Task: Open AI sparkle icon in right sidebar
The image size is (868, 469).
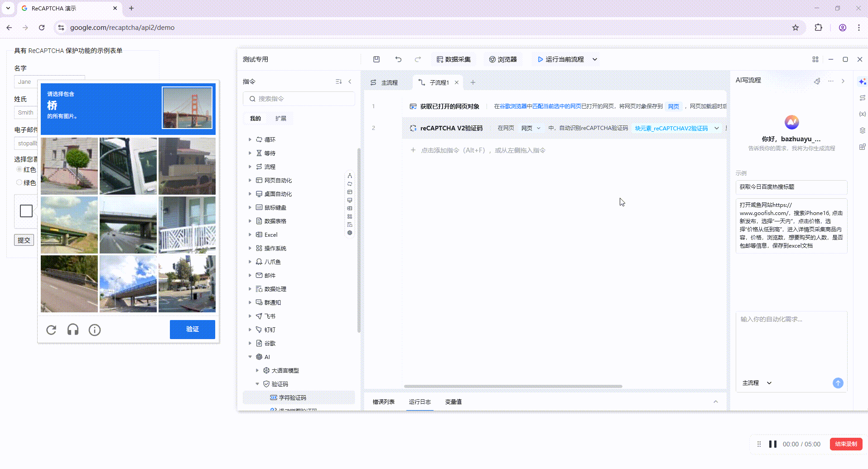Action: click(863, 81)
